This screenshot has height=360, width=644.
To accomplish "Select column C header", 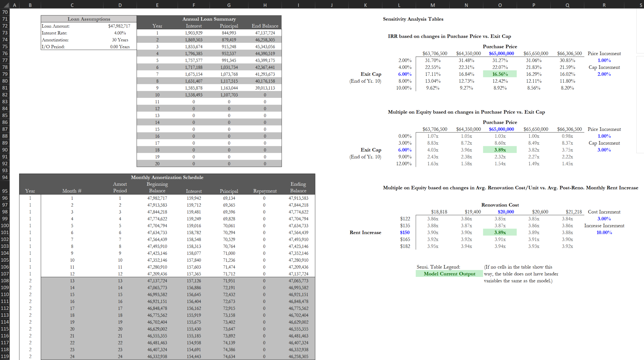I will pyautogui.click(x=72, y=5).
